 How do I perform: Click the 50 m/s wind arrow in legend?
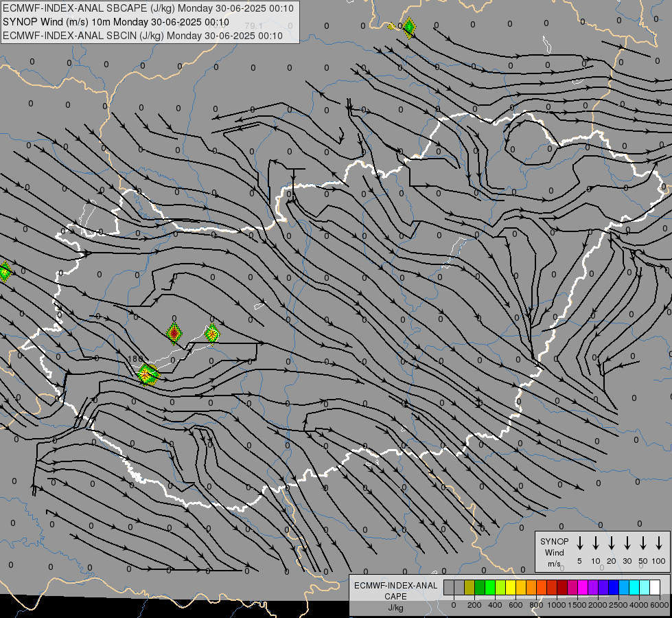click(x=643, y=543)
